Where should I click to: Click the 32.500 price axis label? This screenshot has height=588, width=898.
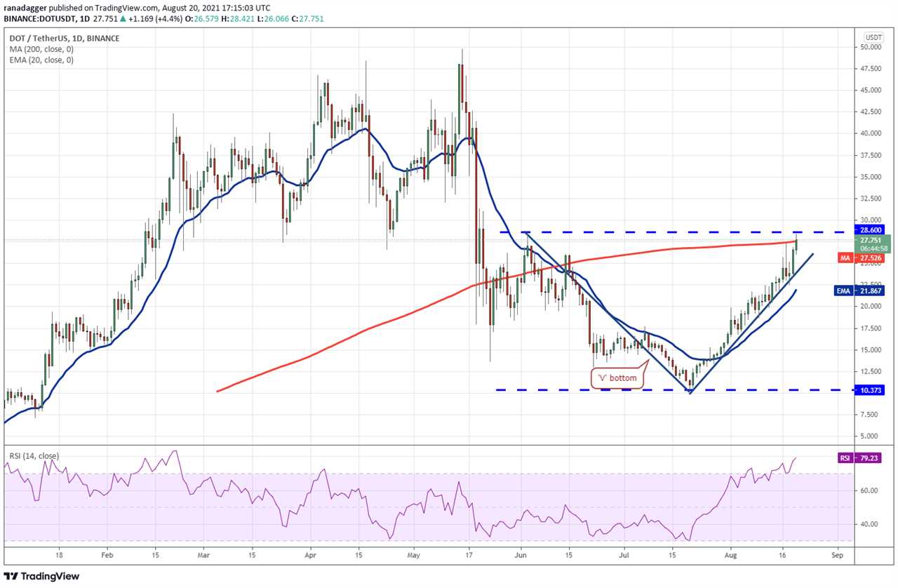click(872, 199)
